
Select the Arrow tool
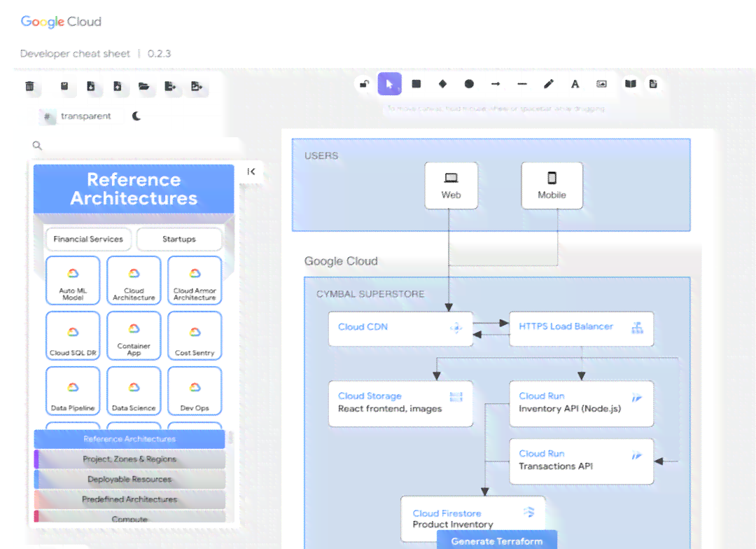click(x=496, y=84)
